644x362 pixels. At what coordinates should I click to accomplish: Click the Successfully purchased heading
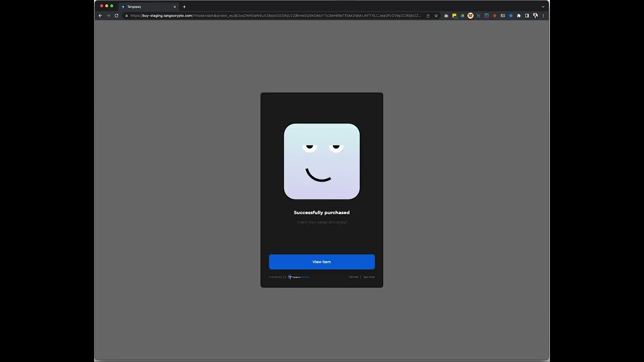[x=321, y=213]
